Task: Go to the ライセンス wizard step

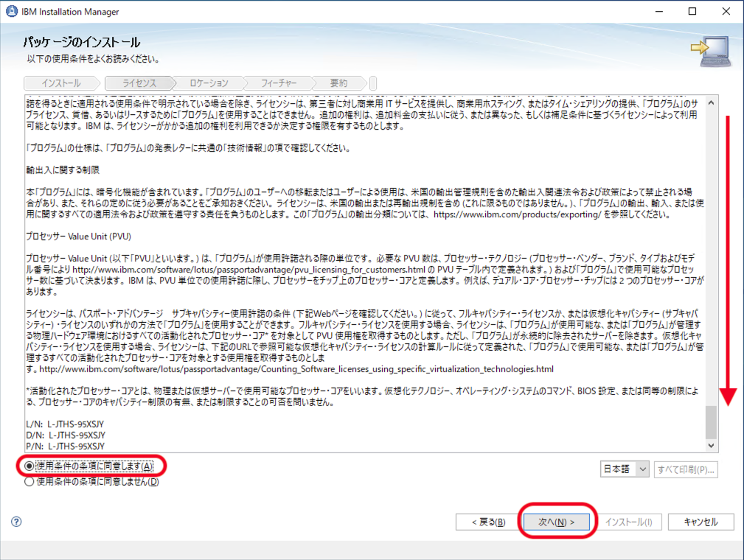Action: (139, 83)
